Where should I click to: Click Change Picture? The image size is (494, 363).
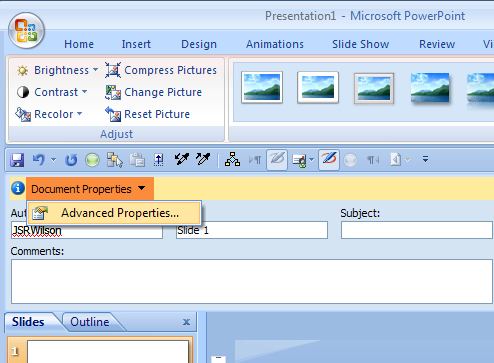pyautogui.click(x=153, y=92)
